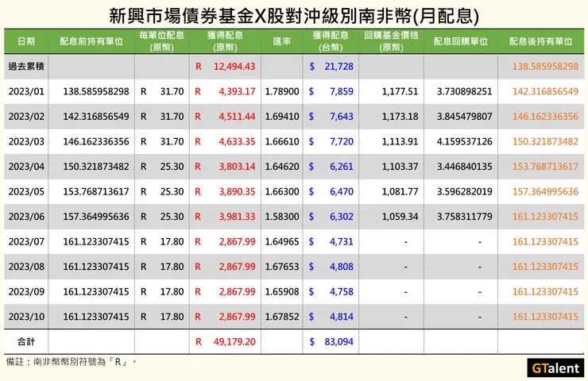Click the exchange rate 1.64965
This screenshot has height=381, width=588.
pyautogui.click(x=282, y=241)
